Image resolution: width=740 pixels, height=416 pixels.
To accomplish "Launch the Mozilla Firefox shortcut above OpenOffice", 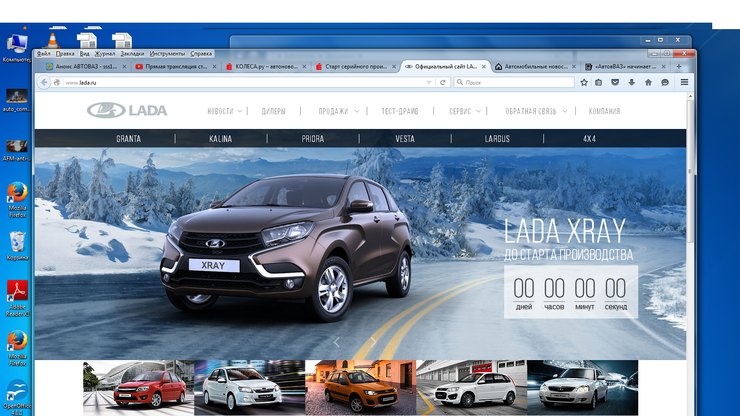I will point(17,348).
